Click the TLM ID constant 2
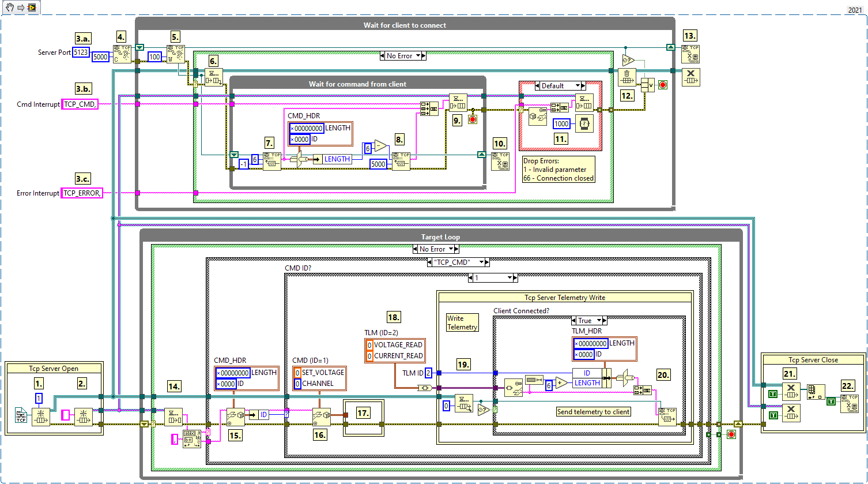Viewport: 868px width, 484px height. 428,373
